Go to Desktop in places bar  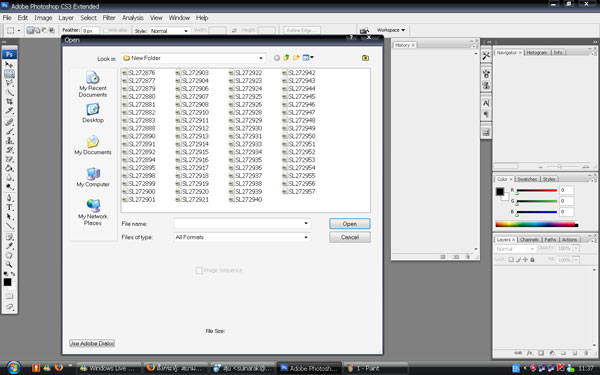[x=93, y=113]
